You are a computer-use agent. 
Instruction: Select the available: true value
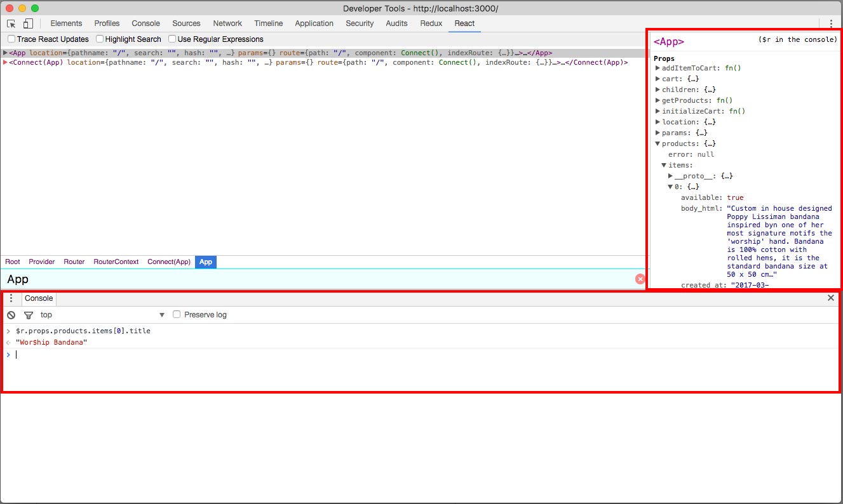click(x=735, y=197)
